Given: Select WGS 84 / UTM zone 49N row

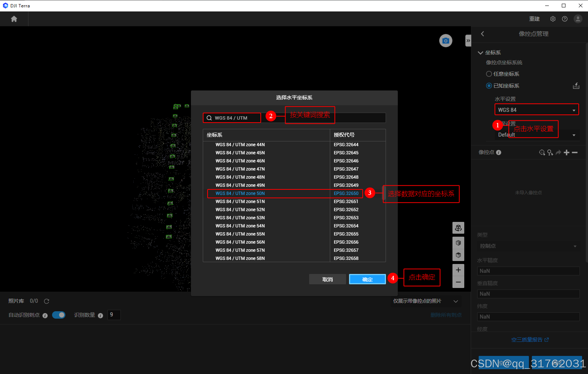Looking at the screenshot, I should point(294,185).
